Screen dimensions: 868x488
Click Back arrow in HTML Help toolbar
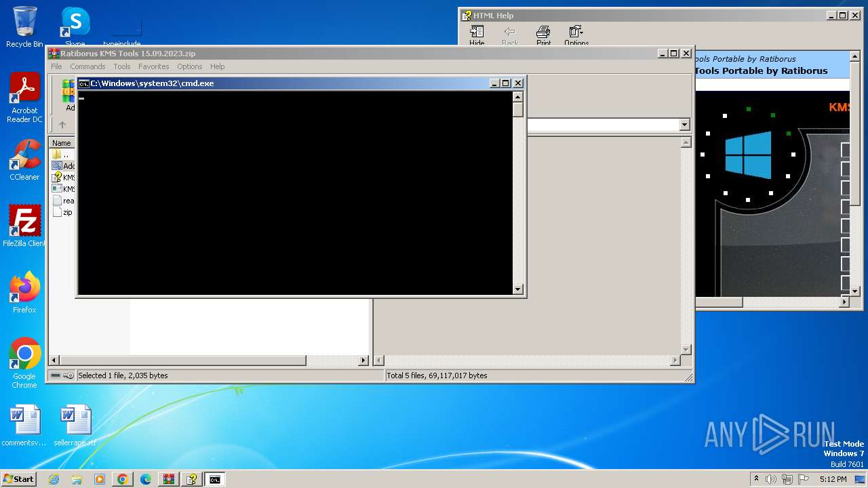click(x=510, y=36)
